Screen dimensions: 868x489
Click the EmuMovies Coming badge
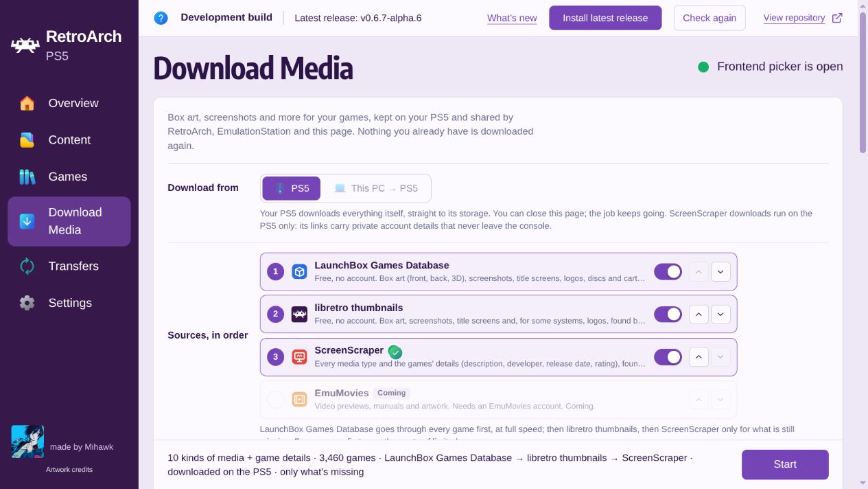click(392, 393)
